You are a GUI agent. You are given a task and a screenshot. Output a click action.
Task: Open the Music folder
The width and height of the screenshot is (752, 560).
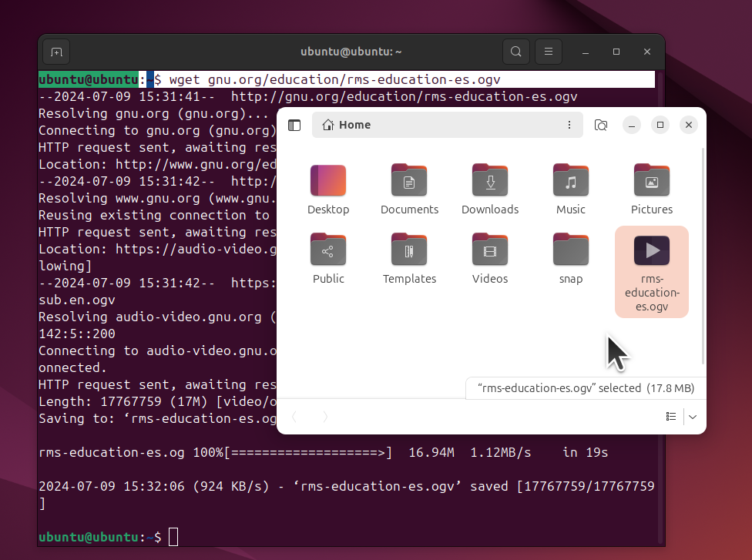[x=571, y=189]
